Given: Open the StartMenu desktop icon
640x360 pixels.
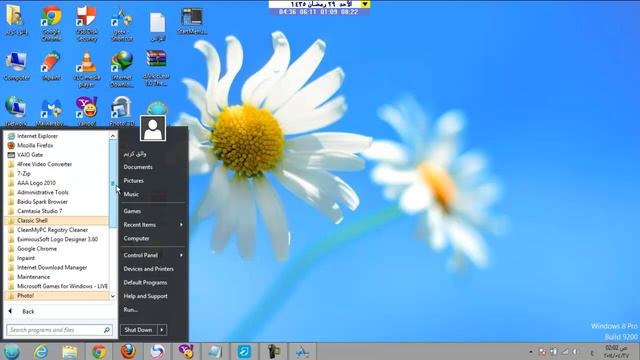Looking at the screenshot, I should [192, 21].
